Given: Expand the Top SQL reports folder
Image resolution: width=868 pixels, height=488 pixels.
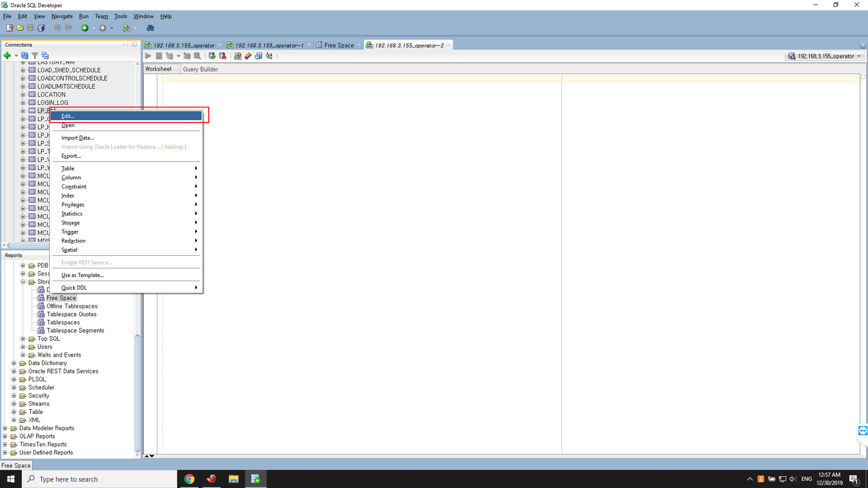Looking at the screenshot, I should coord(23,339).
